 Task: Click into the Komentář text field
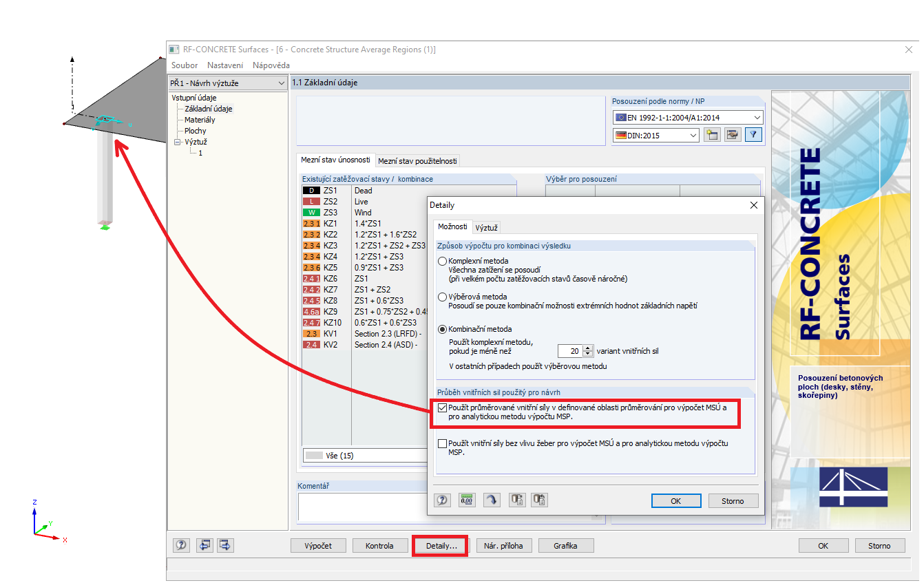[x=361, y=507]
